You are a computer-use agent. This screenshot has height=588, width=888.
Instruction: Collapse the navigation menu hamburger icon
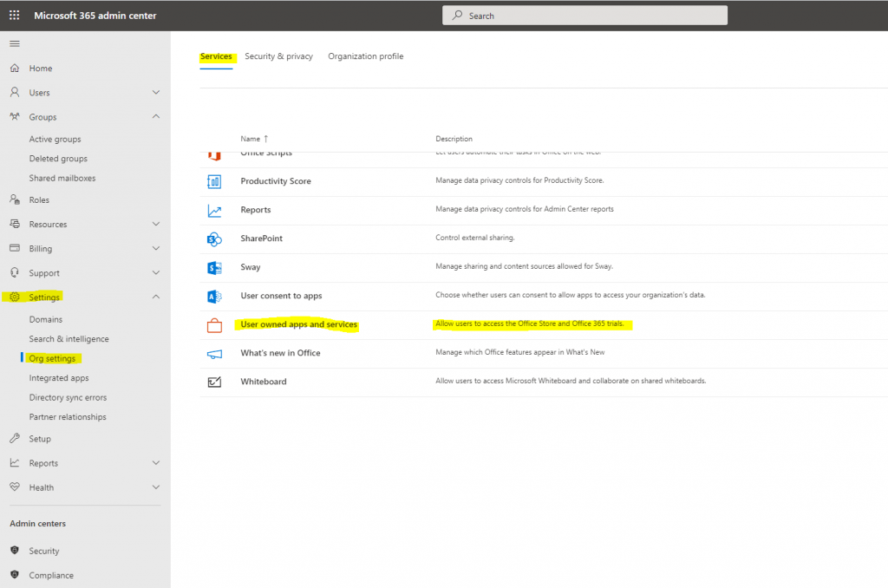(15, 43)
